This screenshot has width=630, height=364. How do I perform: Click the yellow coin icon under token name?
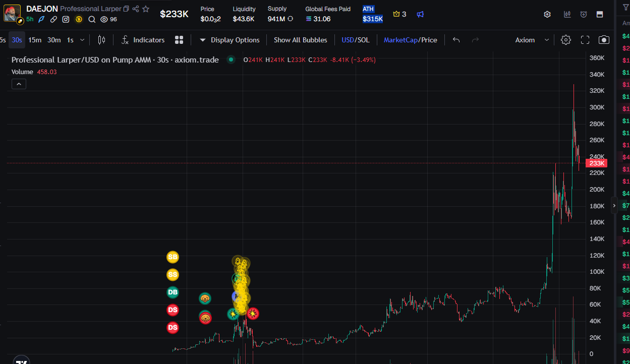(79, 19)
